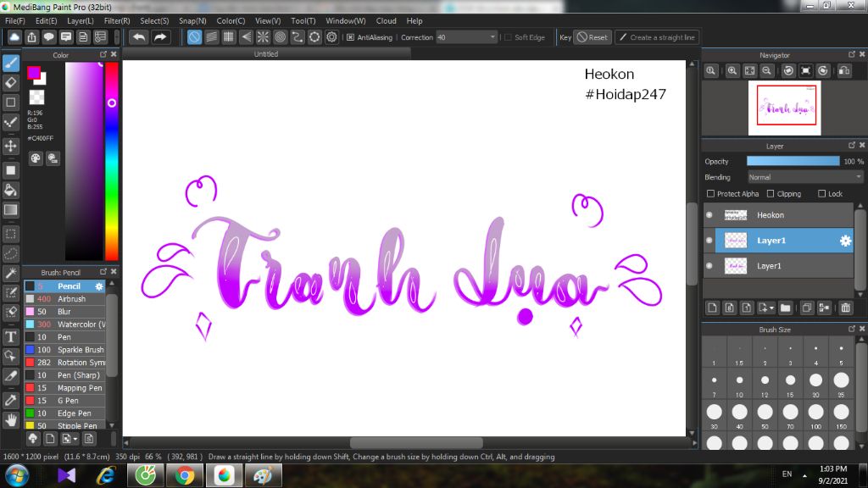Open the Snap menu
The width and height of the screenshot is (868, 488).
tap(192, 20)
